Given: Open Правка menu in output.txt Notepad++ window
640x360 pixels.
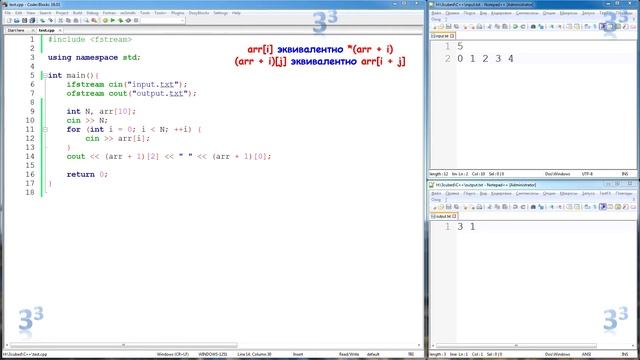Looking at the screenshot, I should 453,193.
